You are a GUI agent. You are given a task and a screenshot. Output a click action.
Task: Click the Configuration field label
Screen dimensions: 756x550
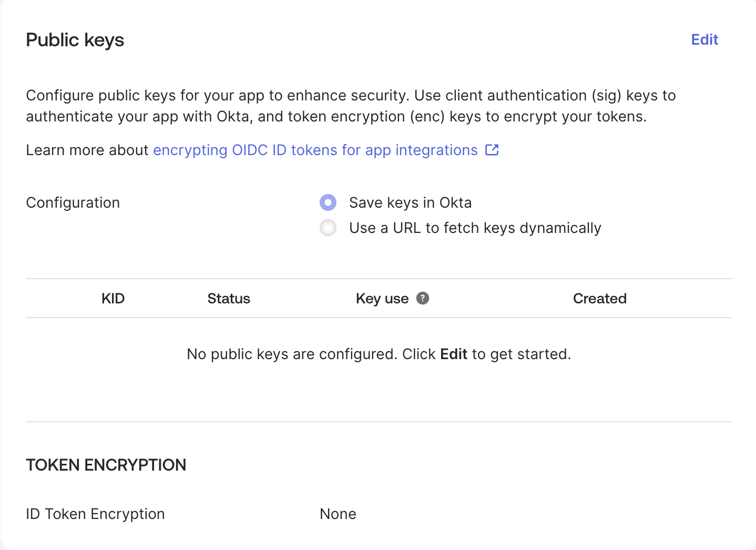click(73, 203)
